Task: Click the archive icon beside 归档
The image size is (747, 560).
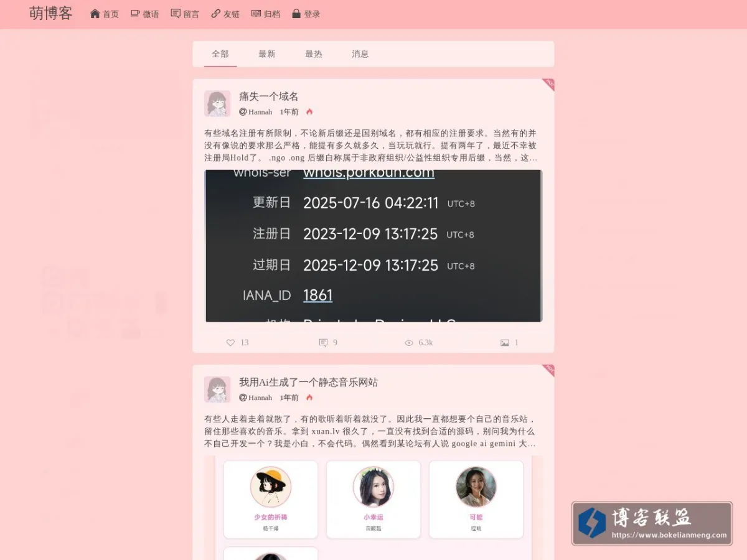Action: tap(256, 13)
